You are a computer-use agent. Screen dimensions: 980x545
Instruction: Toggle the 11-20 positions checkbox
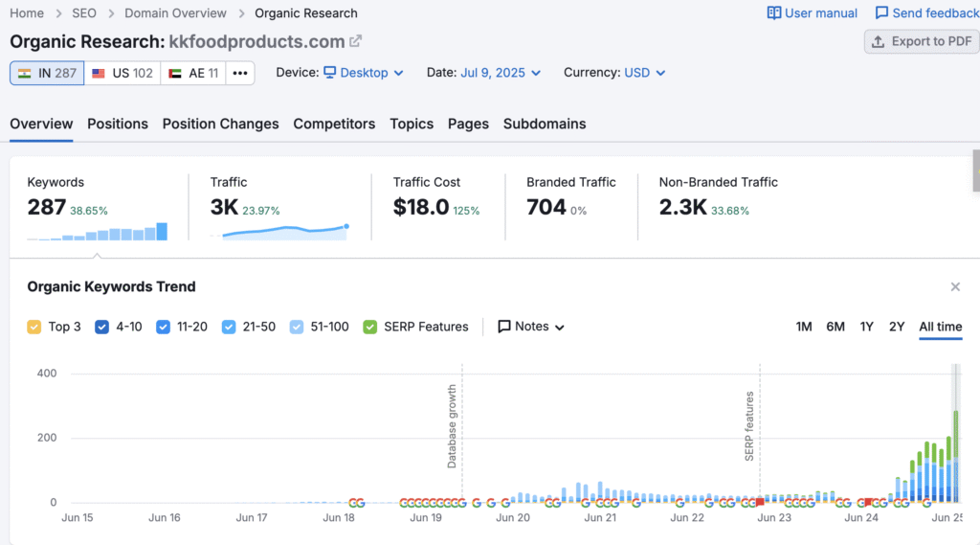163,327
